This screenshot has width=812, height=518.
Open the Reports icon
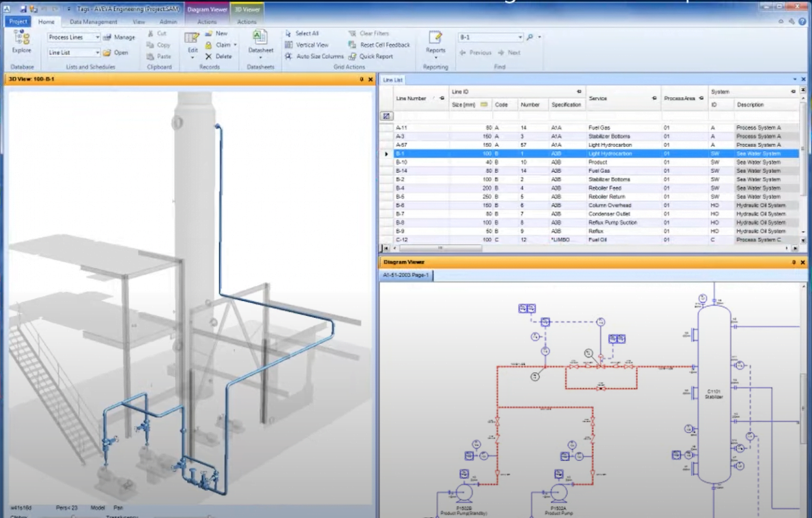tap(435, 41)
